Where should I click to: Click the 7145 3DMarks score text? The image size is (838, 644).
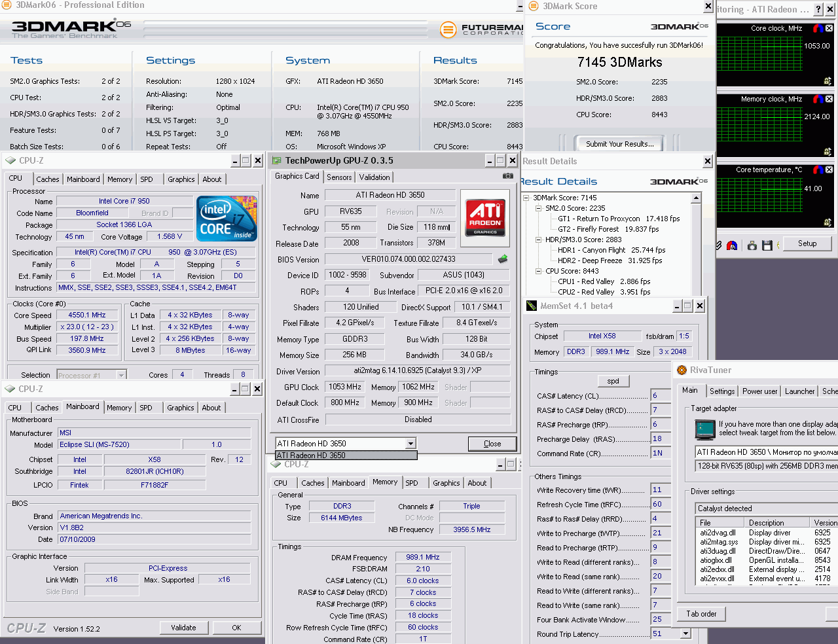619,62
